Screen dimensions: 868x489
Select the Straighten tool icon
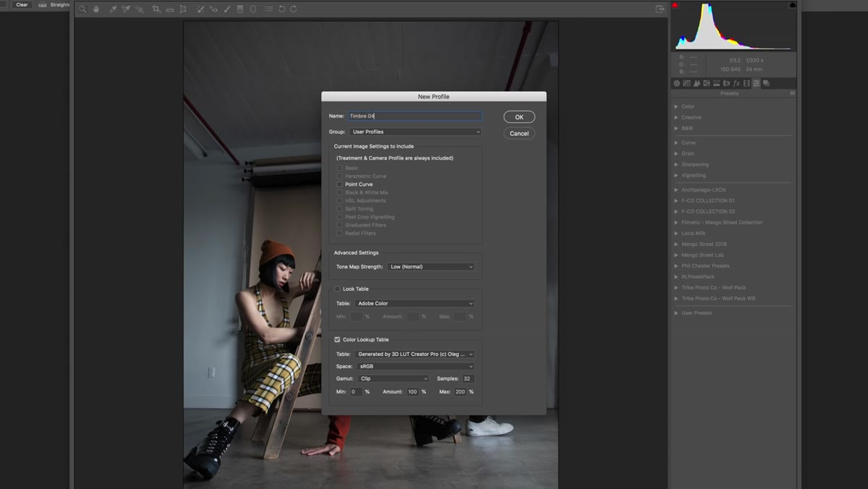click(x=169, y=9)
